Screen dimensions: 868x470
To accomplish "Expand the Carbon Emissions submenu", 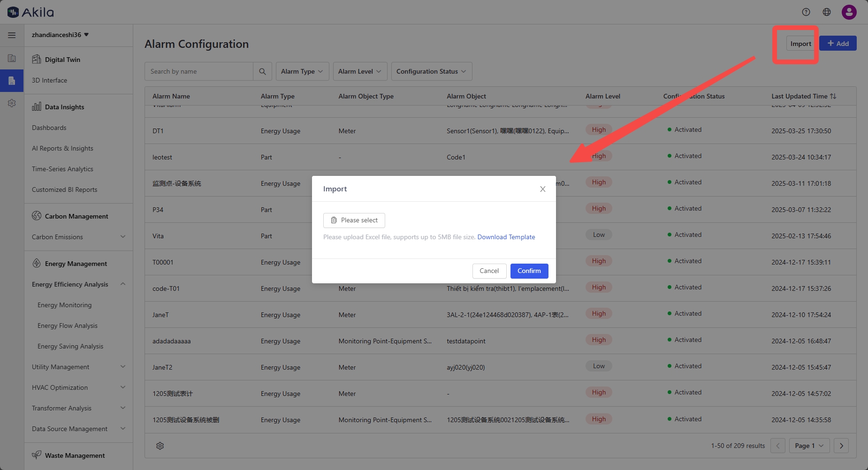I will tap(122, 237).
